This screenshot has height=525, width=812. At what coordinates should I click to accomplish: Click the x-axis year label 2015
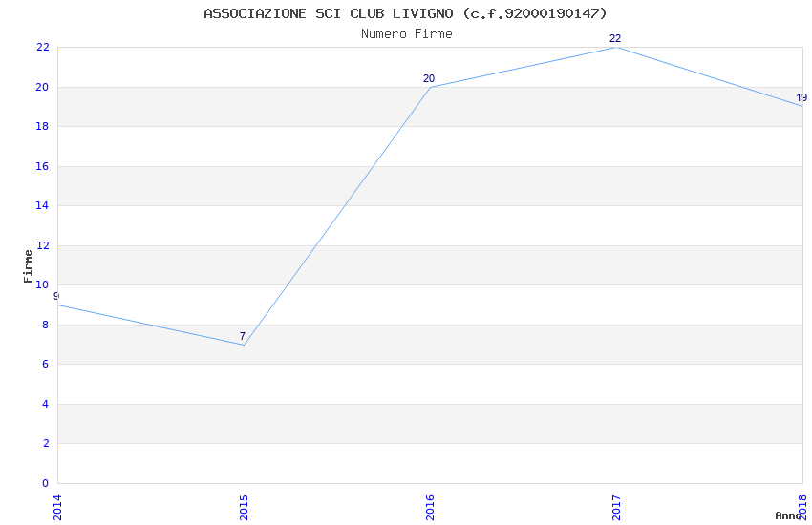pos(244,508)
